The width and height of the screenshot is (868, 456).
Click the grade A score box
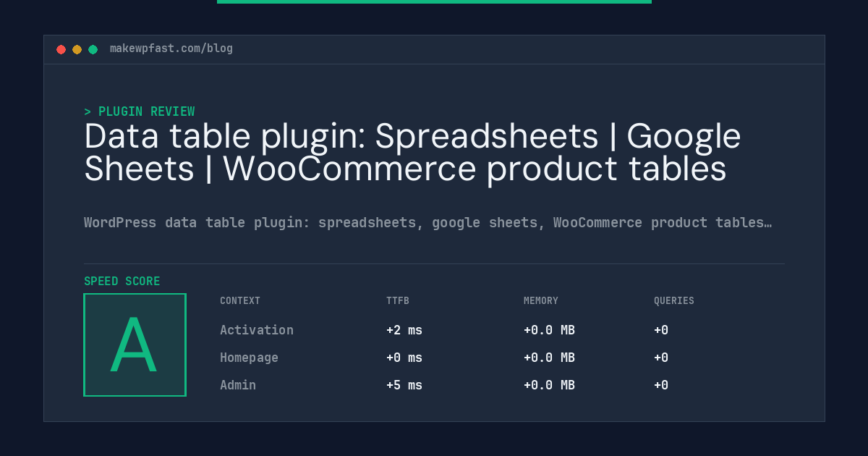(135, 345)
